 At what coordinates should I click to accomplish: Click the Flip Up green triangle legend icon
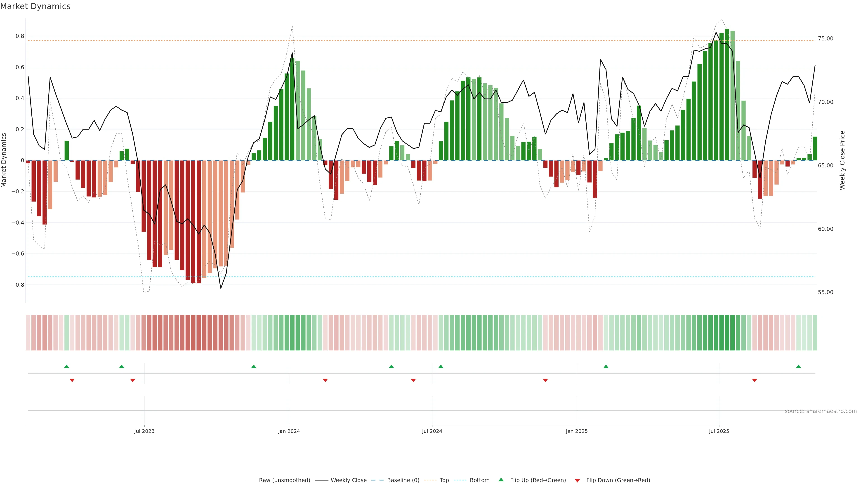[x=501, y=480]
